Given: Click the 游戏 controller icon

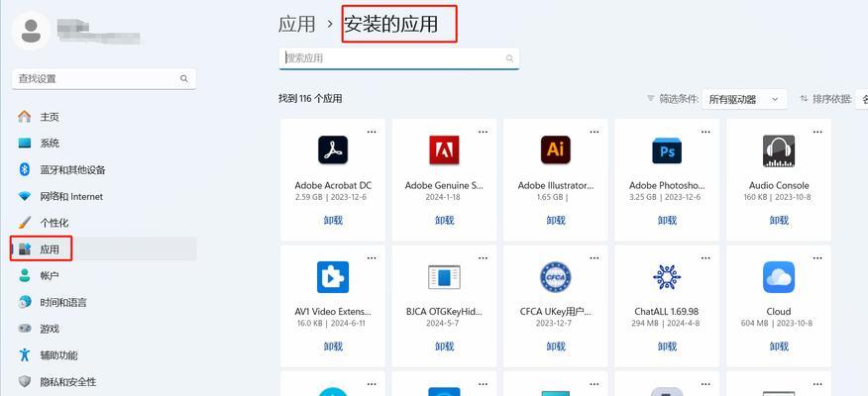Looking at the screenshot, I should click(25, 329).
